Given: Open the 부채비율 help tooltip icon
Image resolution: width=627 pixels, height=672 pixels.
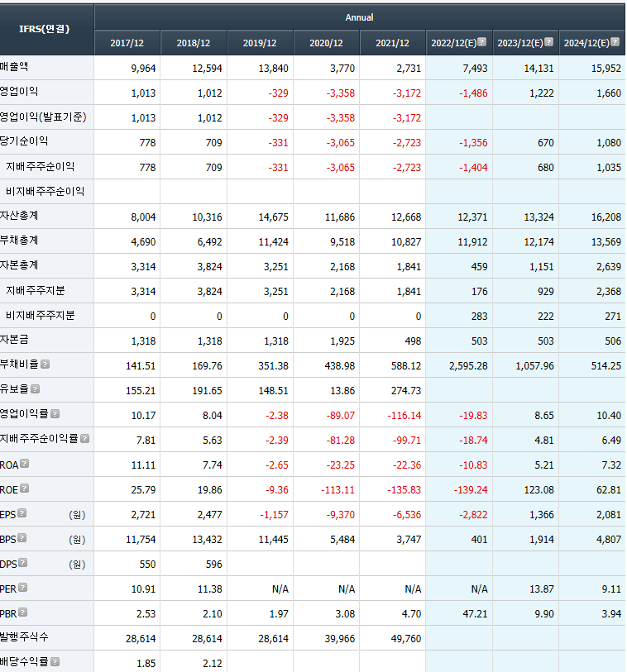Looking at the screenshot, I should point(45,365).
